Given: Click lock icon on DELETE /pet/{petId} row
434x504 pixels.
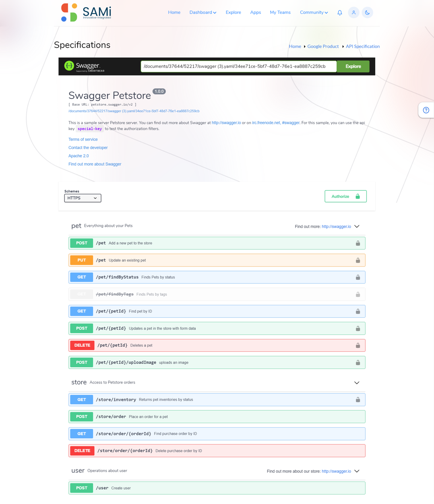Looking at the screenshot, I should pyautogui.click(x=358, y=345).
